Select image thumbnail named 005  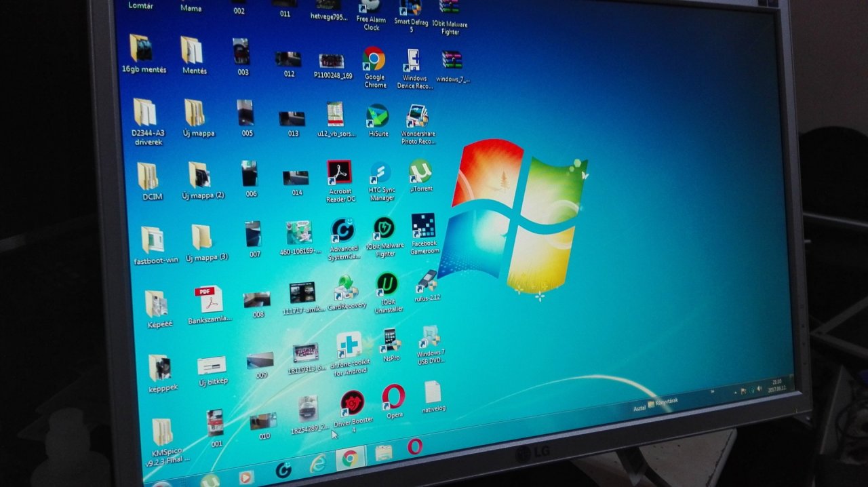245,113
